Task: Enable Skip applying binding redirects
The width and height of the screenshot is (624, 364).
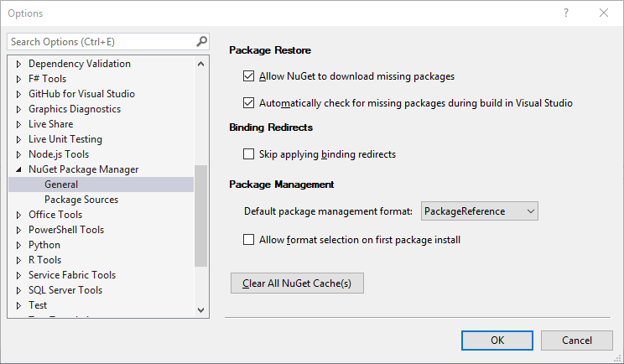Action: pos(249,154)
